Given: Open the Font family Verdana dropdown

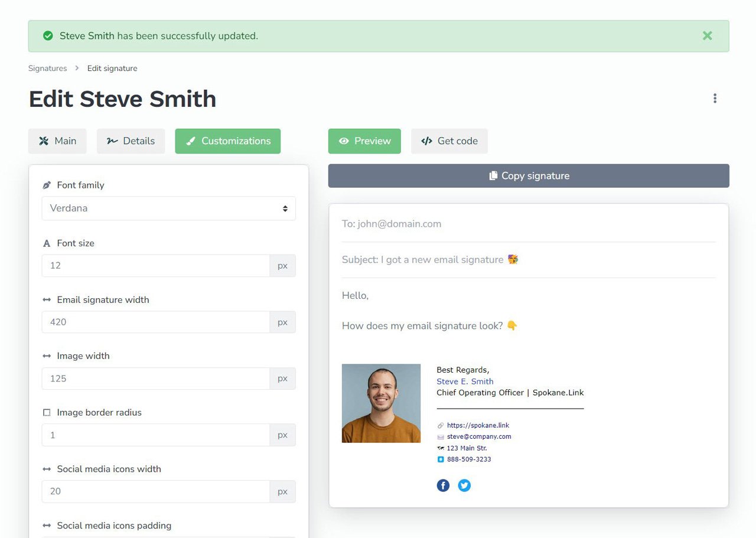Looking at the screenshot, I should pos(168,208).
